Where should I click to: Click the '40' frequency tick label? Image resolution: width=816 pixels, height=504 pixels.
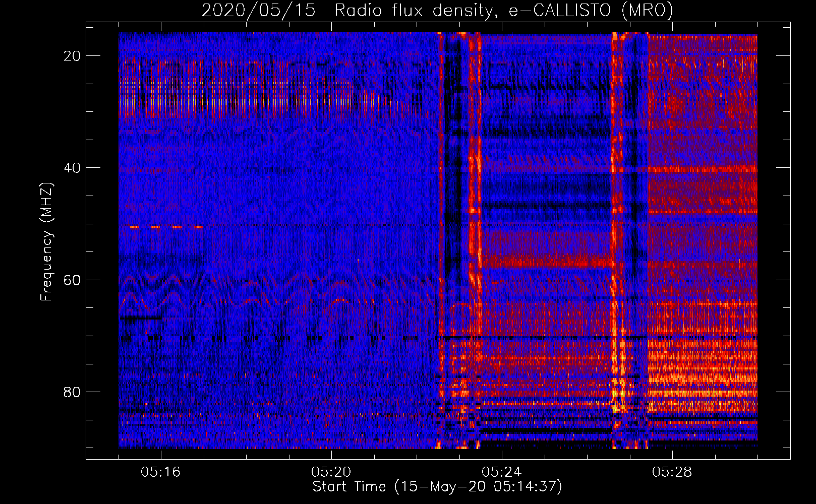[73, 168]
